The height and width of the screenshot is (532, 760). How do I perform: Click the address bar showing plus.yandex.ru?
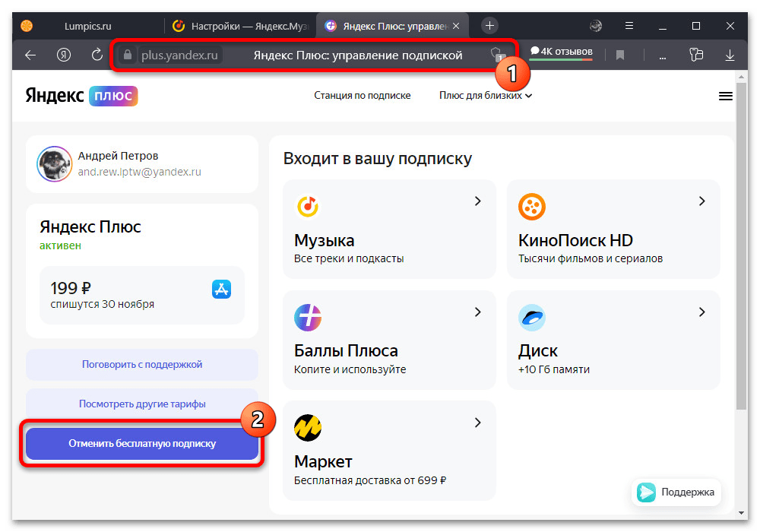pyautogui.click(x=304, y=55)
